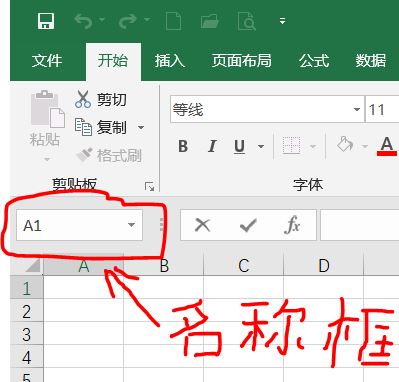Select column C header
The image size is (399, 382).
(x=244, y=266)
